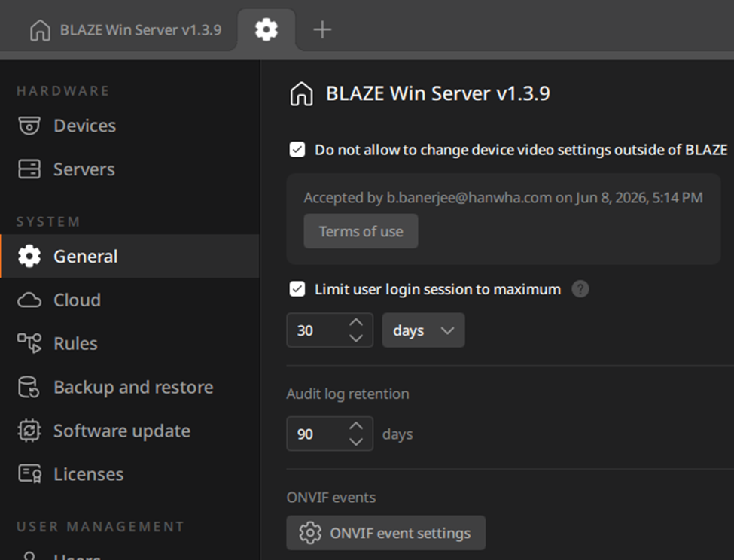
Task: Open the BLAZE Win Server v1.3.9 tab
Action: click(126, 30)
